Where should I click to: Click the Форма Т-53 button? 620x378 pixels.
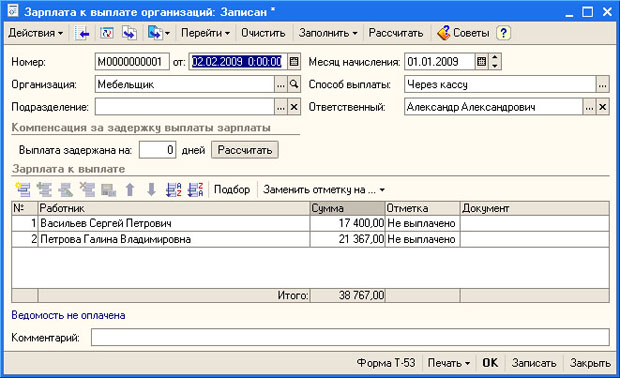tap(386, 363)
